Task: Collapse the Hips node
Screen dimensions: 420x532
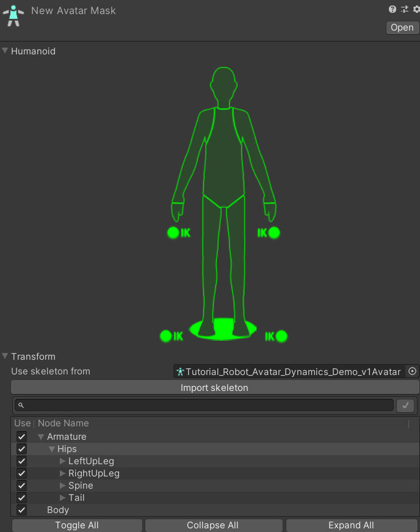Action: point(51,449)
